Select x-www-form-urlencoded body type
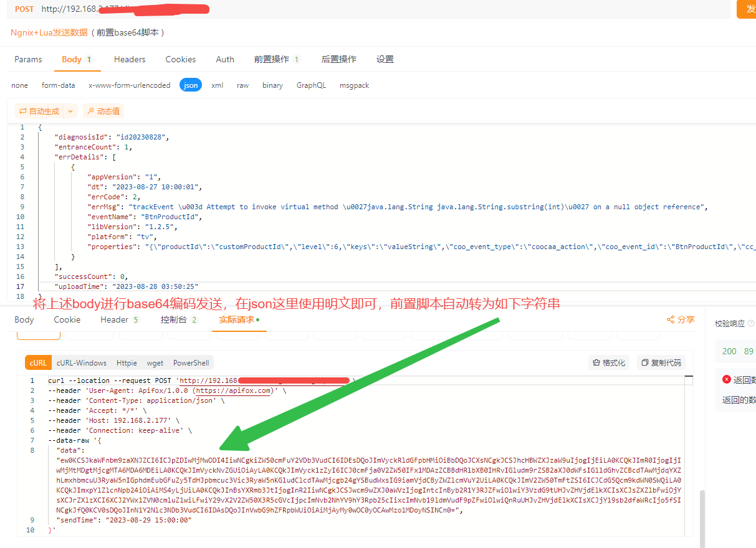The height and width of the screenshot is (548, 756). [x=130, y=85]
